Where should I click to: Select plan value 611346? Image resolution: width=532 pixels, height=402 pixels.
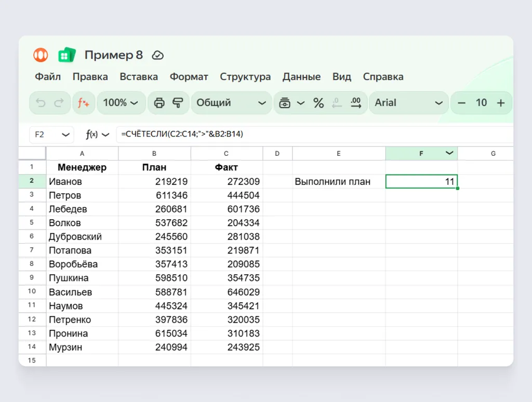154,195
